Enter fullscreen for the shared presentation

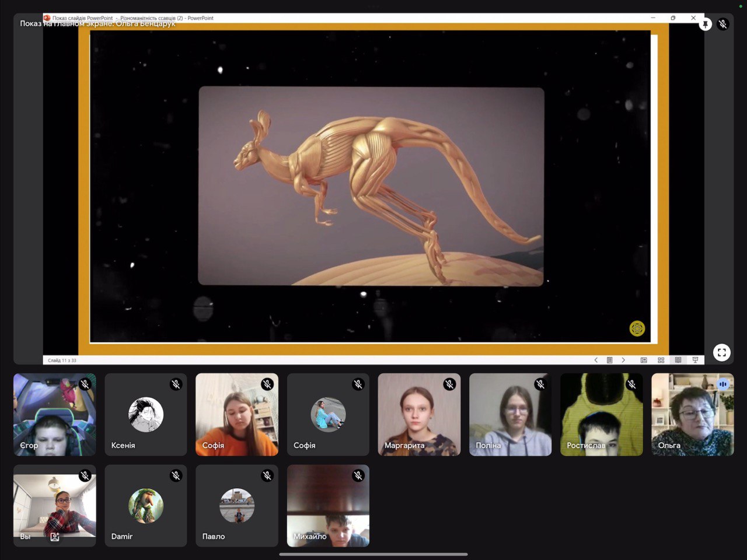(722, 352)
